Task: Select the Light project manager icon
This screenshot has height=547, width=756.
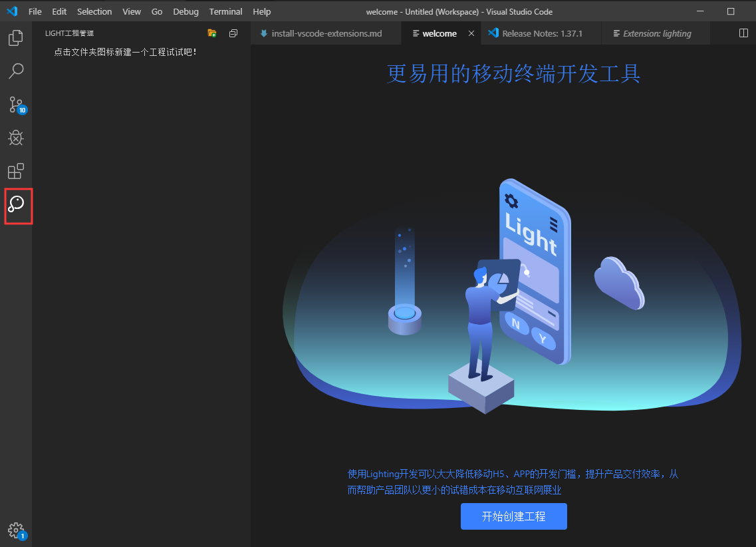Action: point(17,205)
